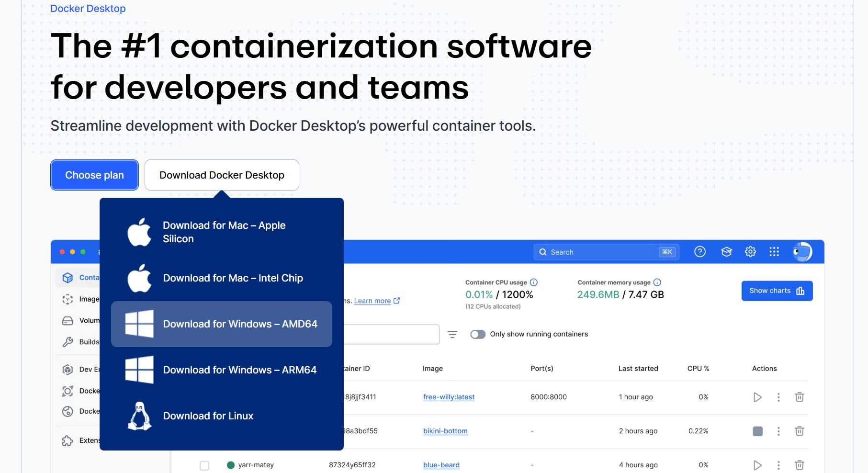Select the Images sidebar icon
The image size is (868, 473).
coord(68,299)
